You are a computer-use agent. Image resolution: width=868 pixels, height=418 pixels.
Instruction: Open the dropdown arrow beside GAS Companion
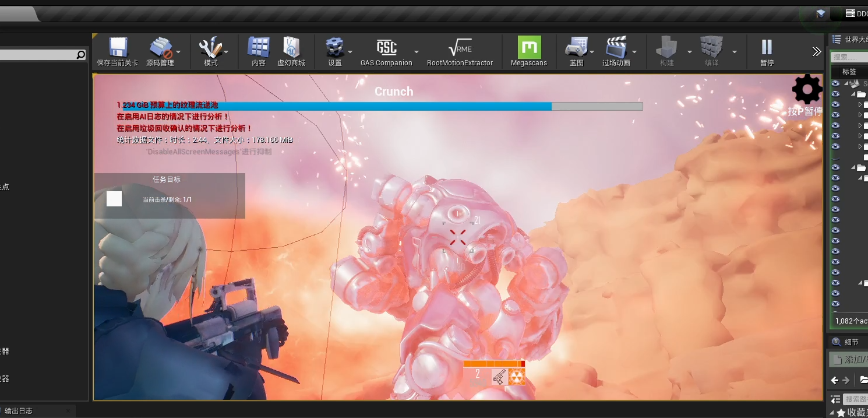click(x=417, y=51)
